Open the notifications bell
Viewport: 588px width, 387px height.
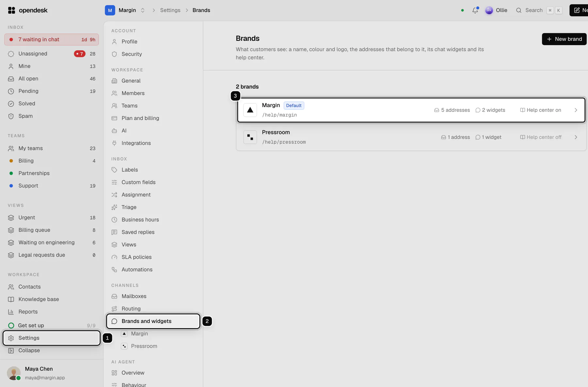[475, 10]
